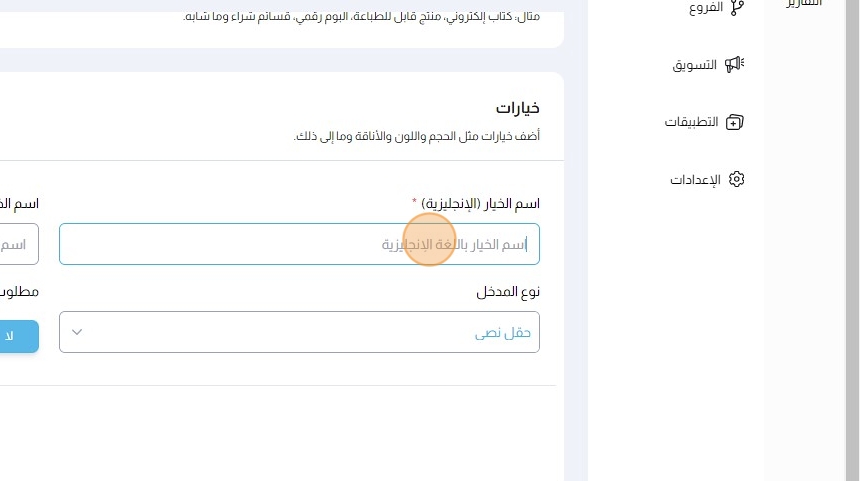The width and height of the screenshot is (860, 481).
Task: Click the red asterisk beside English option label
Action: [414, 202]
